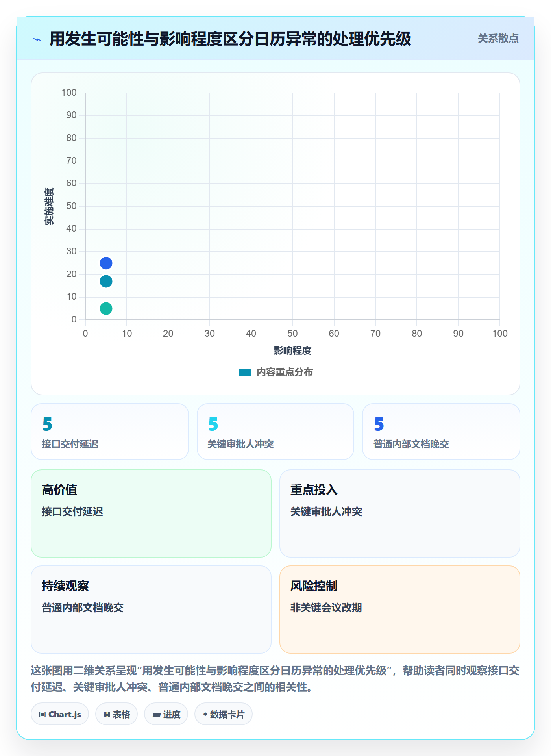Image resolution: width=551 pixels, height=756 pixels.
Task: Click the green scatter point near 5
Action: (106, 308)
